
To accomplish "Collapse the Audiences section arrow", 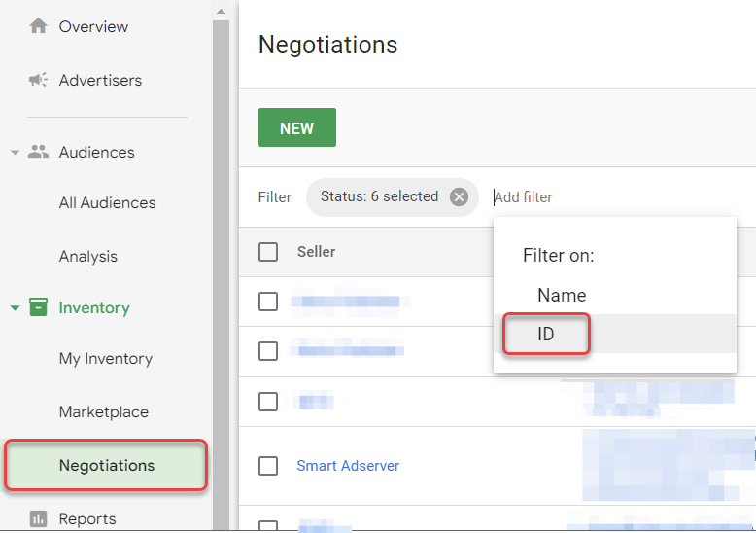I will pos(15,153).
